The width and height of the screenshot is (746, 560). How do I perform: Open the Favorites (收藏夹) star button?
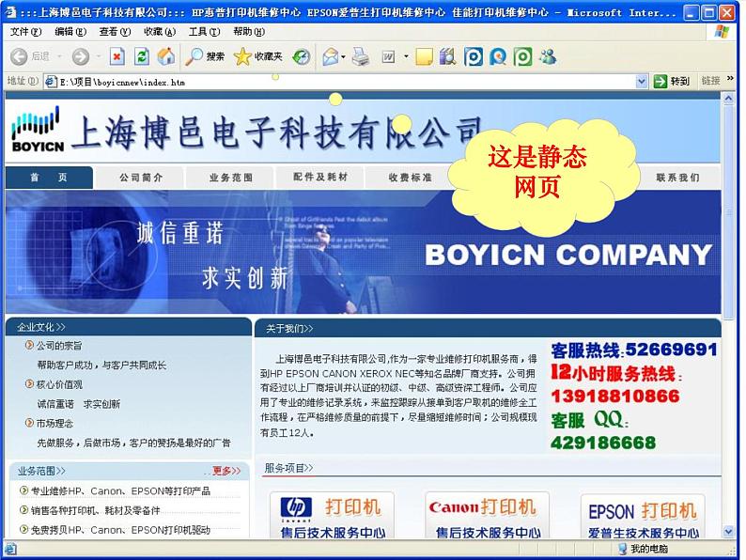(x=257, y=57)
